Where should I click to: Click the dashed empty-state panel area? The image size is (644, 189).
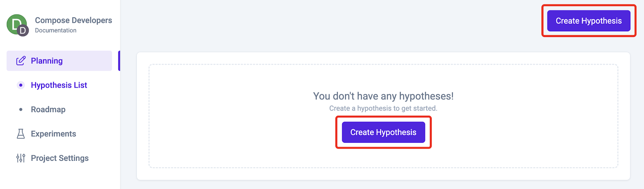383,116
